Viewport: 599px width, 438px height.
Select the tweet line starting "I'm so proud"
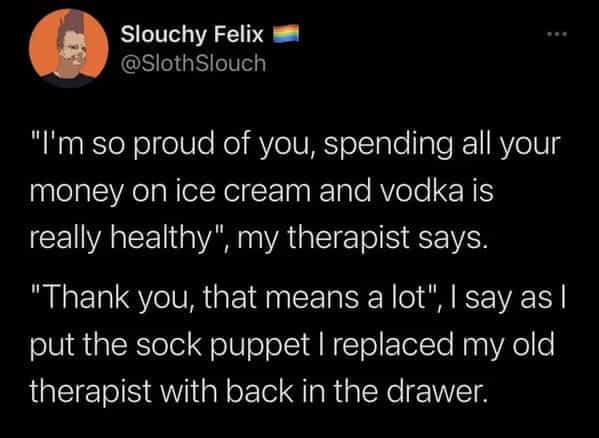pos(294,145)
